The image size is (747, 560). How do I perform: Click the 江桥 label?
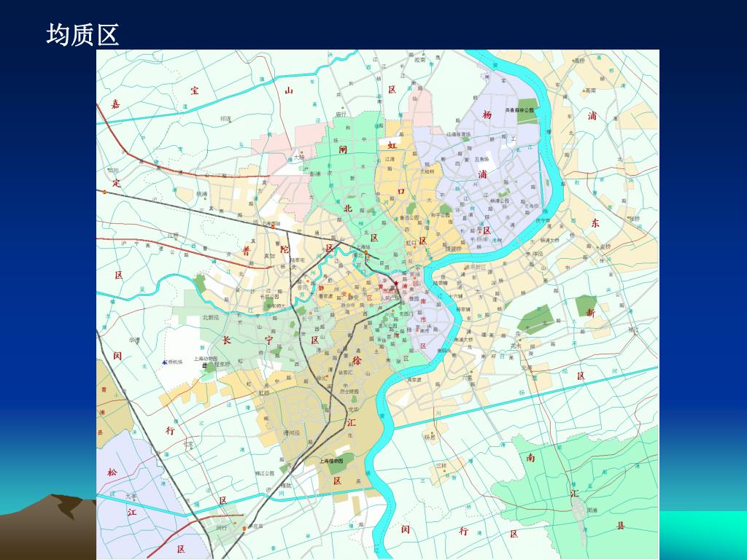[x=173, y=236]
